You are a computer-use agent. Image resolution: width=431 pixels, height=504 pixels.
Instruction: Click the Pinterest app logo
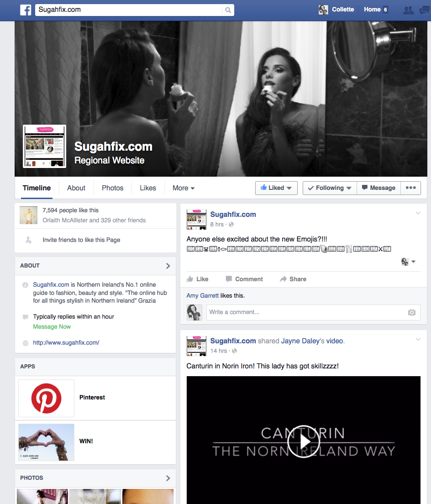(46, 398)
